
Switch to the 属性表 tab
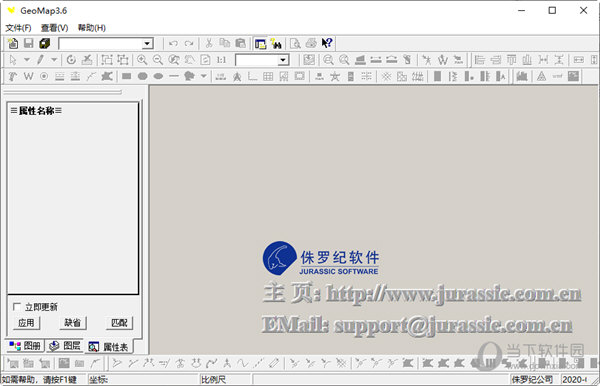pyautogui.click(x=109, y=347)
